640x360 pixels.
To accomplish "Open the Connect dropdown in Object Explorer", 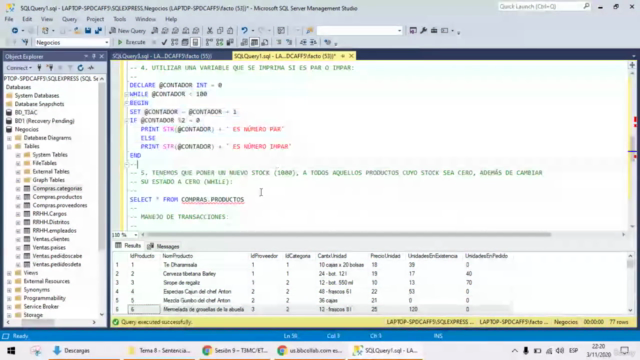I will coord(19,68).
